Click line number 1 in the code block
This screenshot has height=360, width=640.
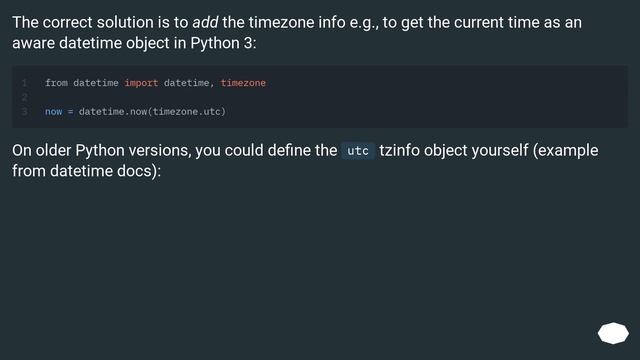(x=24, y=83)
